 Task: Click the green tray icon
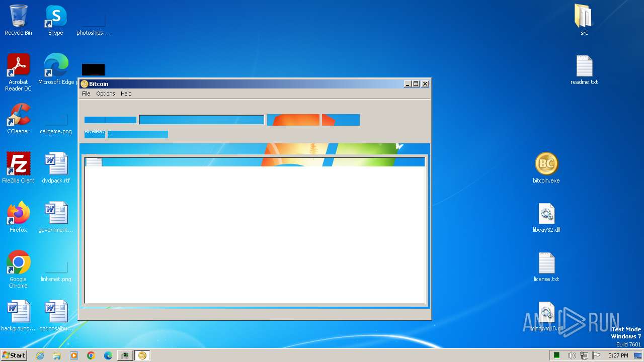(x=557, y=355)
